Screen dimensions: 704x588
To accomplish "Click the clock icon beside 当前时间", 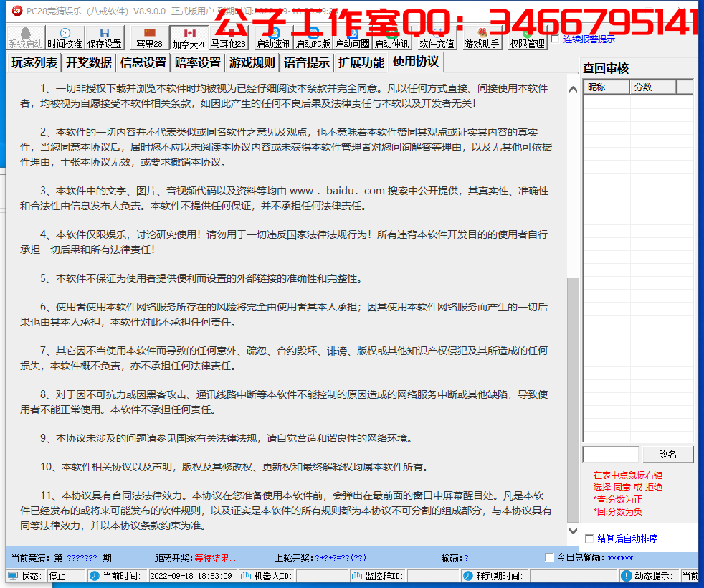I will click(x=95, y=576).
